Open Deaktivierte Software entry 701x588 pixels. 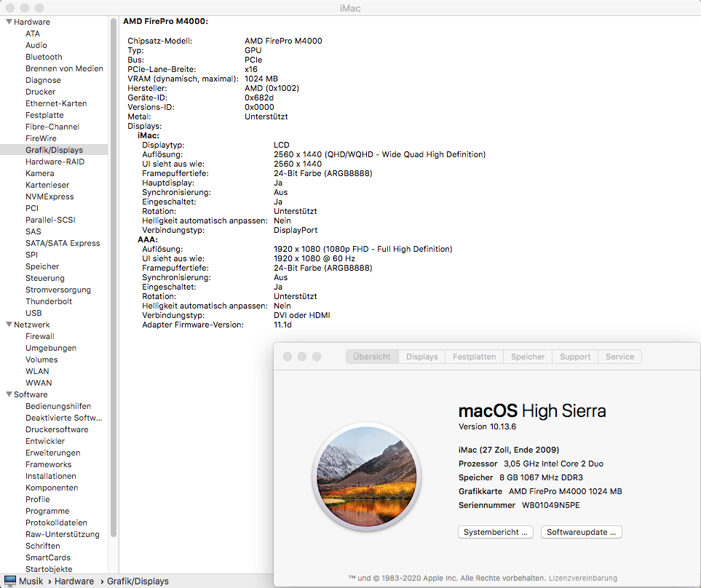[64, 417]
